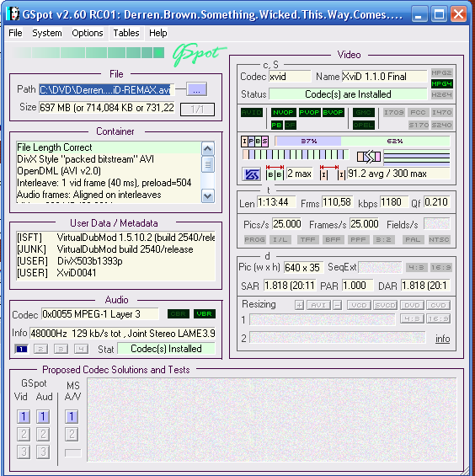This screenshot has height=476, width=475.
Task: Toggle the I/L interlaced indicator
Action: pos(280,239)
